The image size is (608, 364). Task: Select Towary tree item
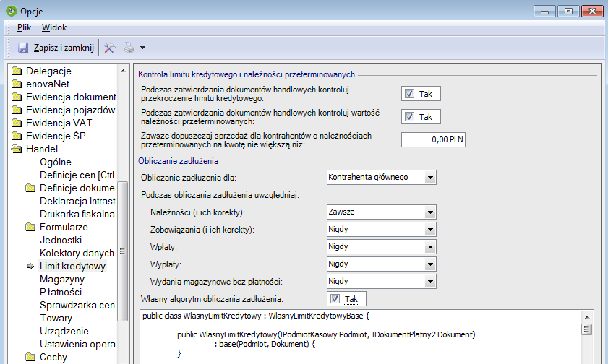coord(56,318)
